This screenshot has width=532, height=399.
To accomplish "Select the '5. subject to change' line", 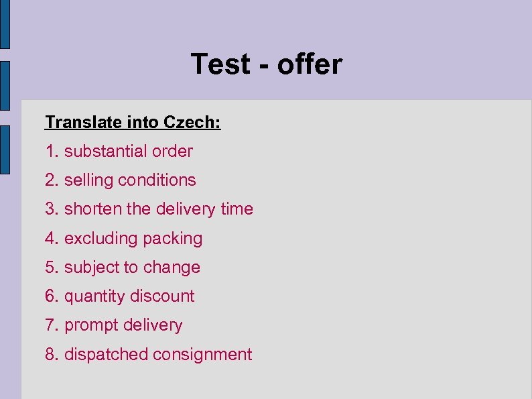I will [123, 268].
